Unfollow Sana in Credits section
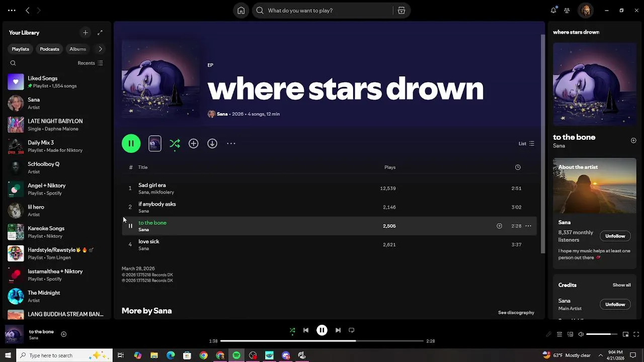The image size is (644, 362). 615,304
